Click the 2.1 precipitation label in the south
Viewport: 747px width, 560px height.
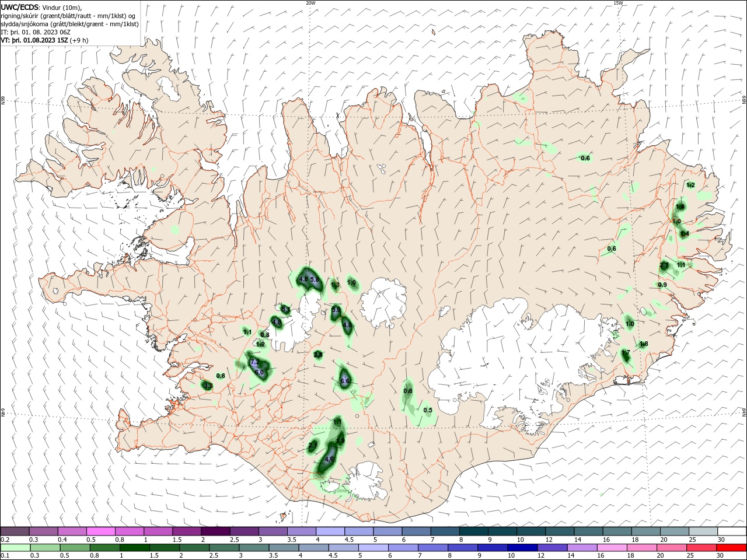[313, 445]
